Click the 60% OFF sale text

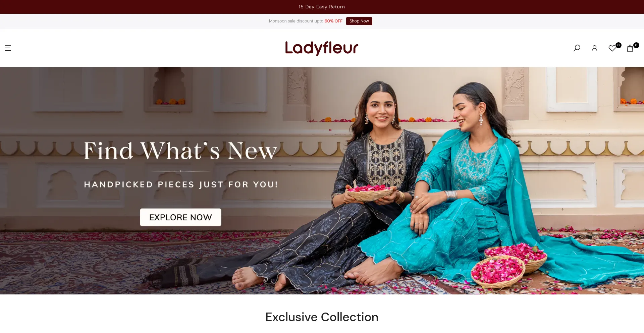point(333,21)
